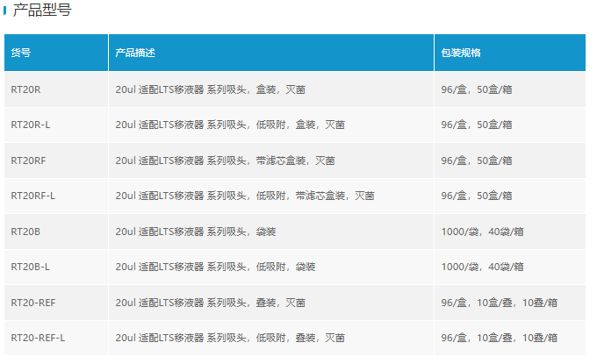Image resolution: width=597 pixels, height=364 pixels.
Task: Select the 低吸附，带滤芯盒装，灭菌 description cell
Action: 245,196
